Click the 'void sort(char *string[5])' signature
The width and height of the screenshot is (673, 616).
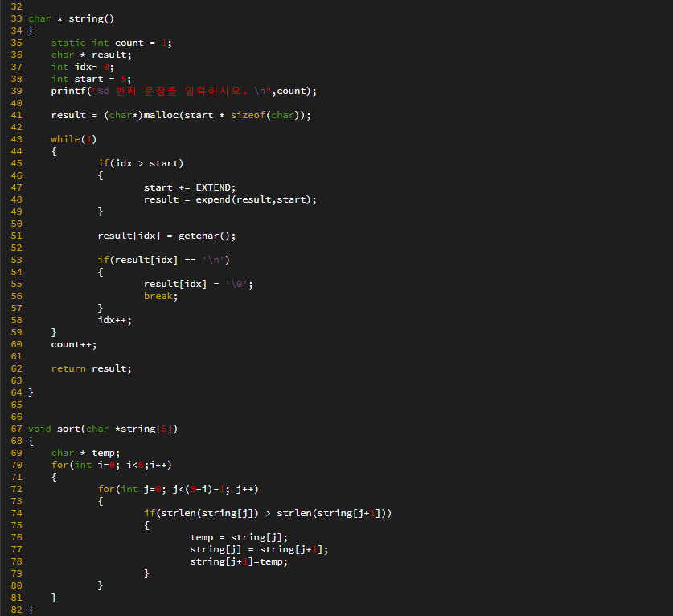[x=103, y=429]
